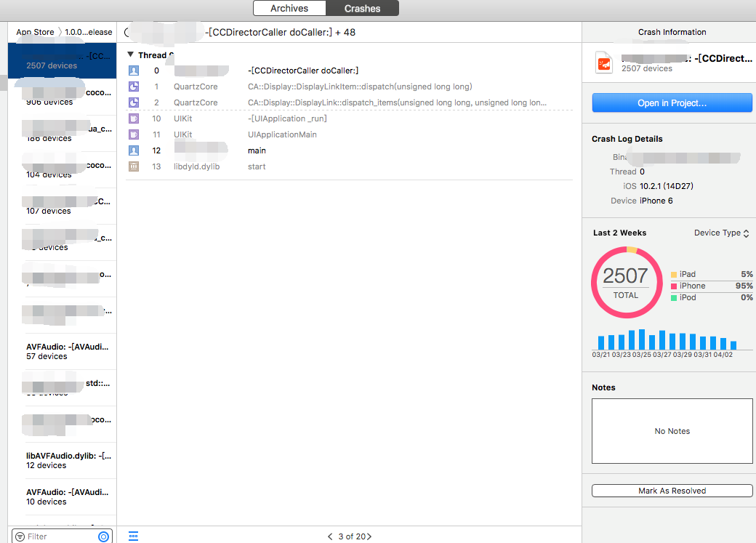The width and height of the screenshot is (756, 543).
Task: Click the App Store breadcrumb
Action: 35,32
